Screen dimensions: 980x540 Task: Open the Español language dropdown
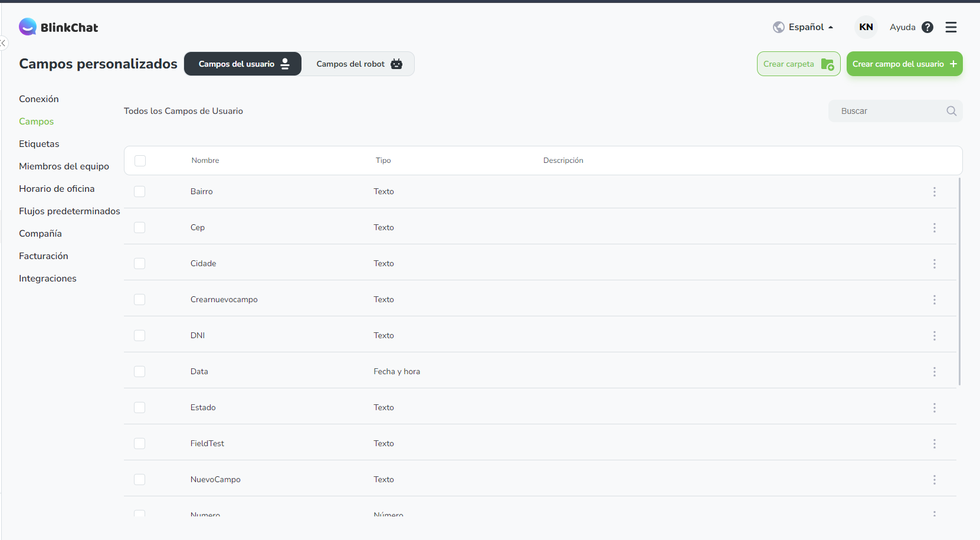coord(803,27)
